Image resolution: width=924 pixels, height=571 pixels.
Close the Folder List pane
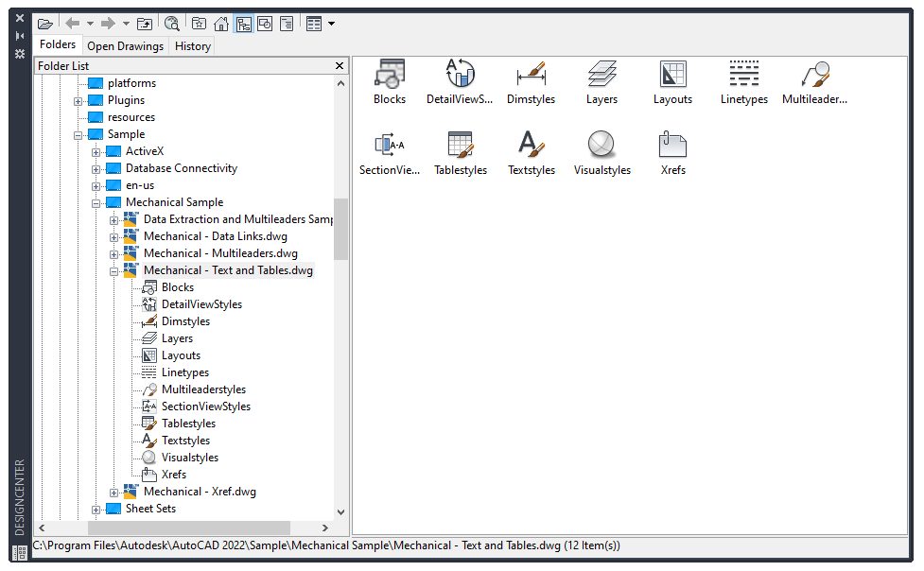click(x=340, y=66)
